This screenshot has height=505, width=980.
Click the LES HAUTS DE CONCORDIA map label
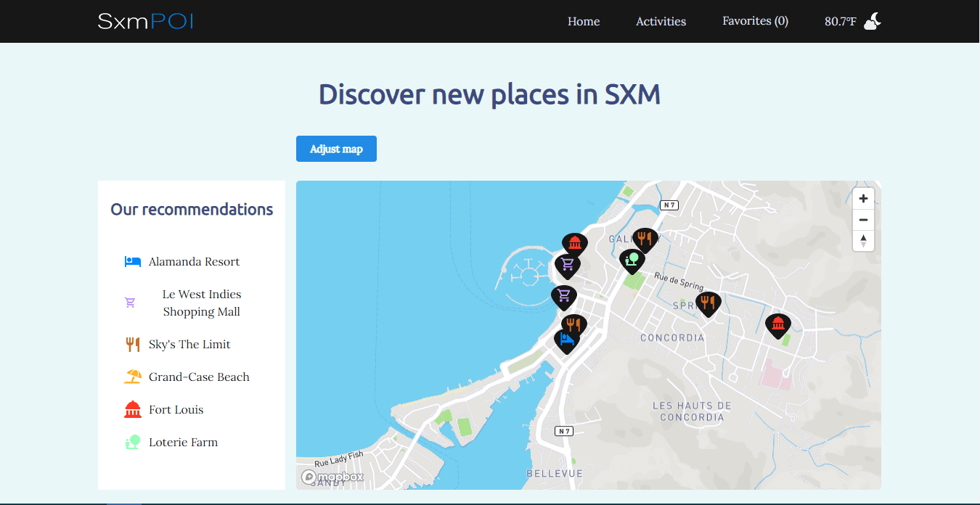(692, 411)
